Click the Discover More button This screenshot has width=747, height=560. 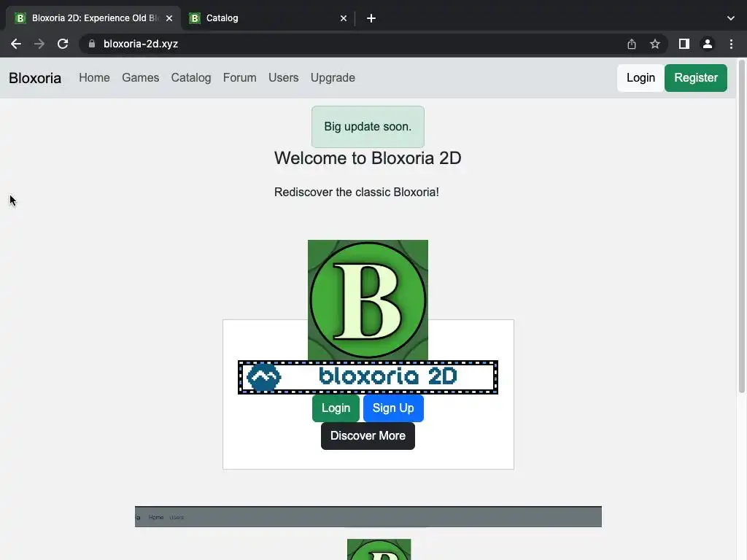368,436
